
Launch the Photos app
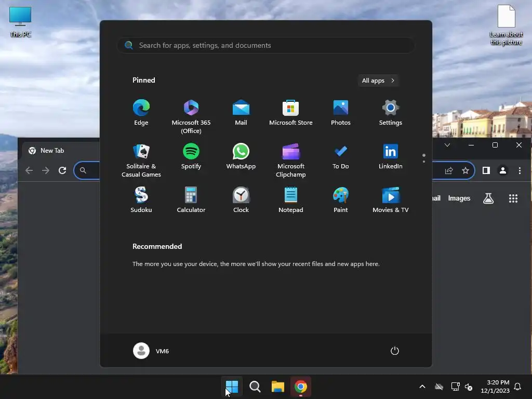click(x=341, y=112)
